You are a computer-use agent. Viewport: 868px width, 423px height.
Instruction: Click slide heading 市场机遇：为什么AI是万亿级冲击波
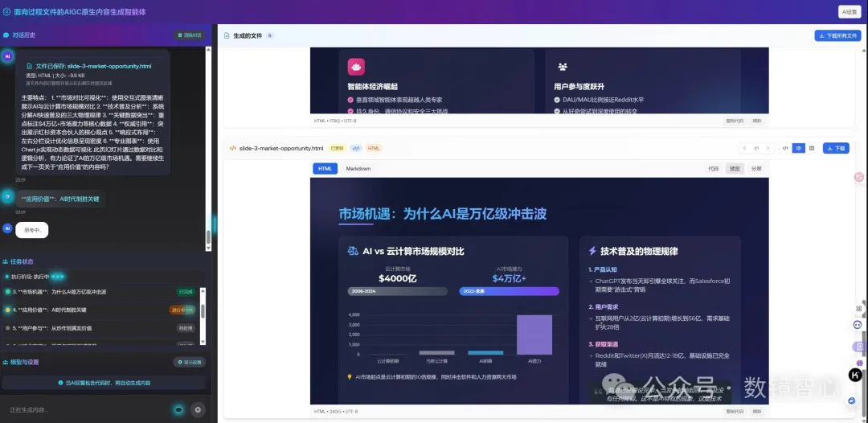[x=442, y=213]
